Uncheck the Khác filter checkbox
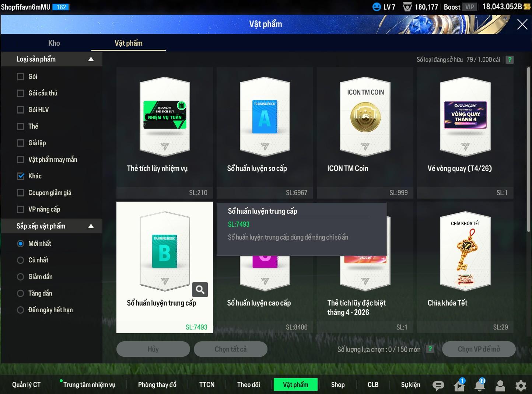This screenshot has height=394, width=532. (x=21, y=176)
